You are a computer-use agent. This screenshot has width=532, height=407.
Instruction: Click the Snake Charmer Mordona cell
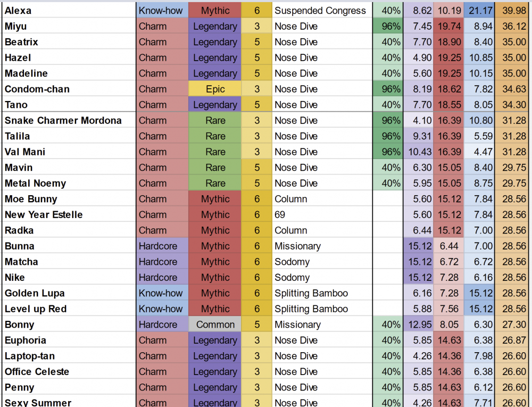(69, 120)
